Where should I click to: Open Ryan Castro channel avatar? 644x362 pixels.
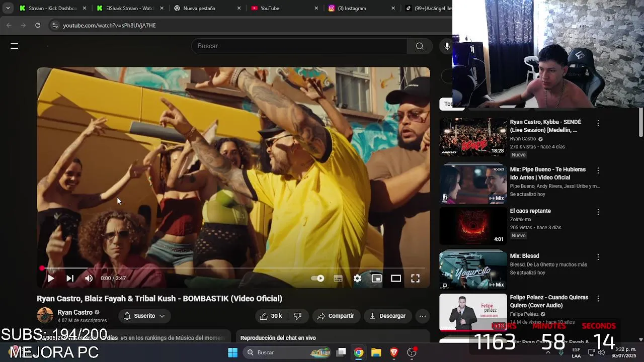click(45, 315)
